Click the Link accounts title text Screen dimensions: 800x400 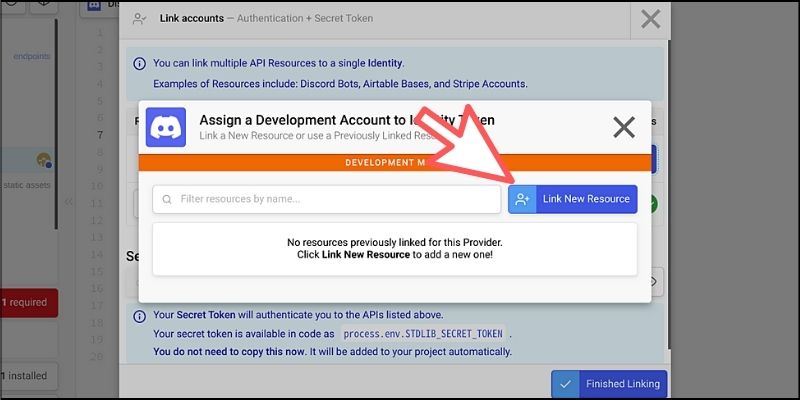pyautogui.click(x=192, y=18)
